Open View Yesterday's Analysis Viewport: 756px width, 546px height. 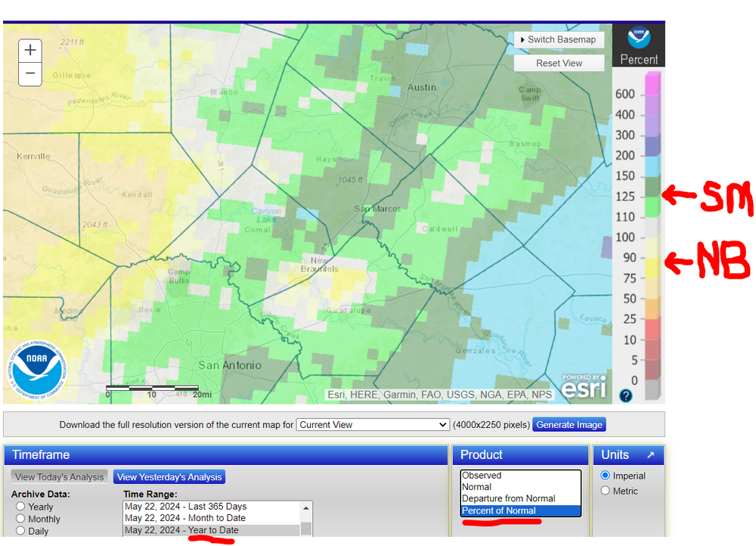169,477
